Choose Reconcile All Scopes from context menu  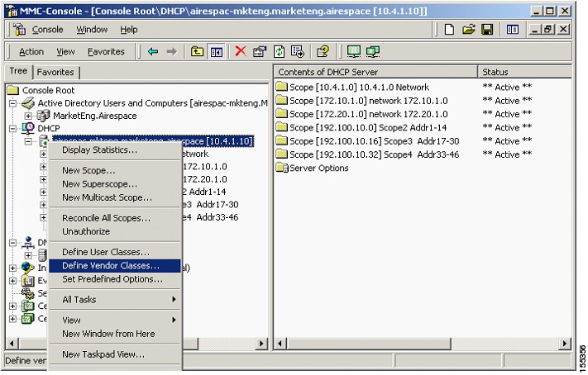point(115,218)
